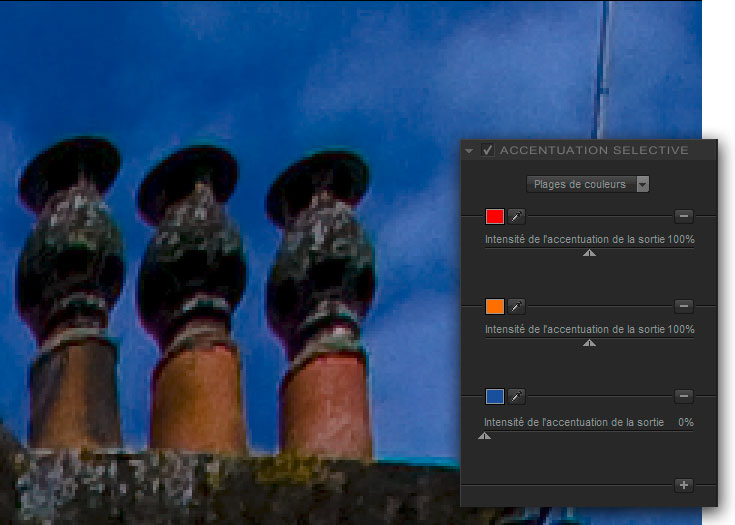Select the eyedropper next to red swatch
Screen dimensions: 735x525
(517, 216)
